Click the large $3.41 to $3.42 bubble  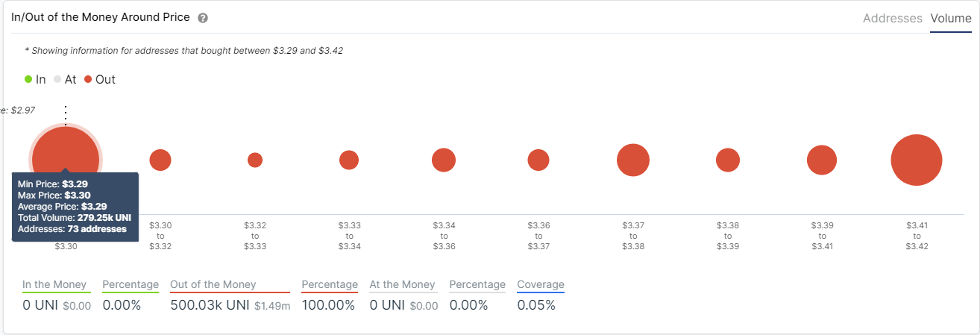(x=917, y=160)
